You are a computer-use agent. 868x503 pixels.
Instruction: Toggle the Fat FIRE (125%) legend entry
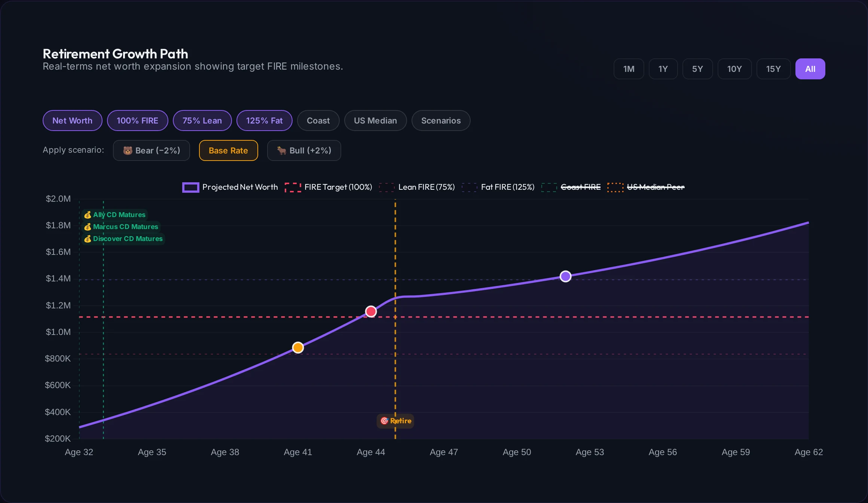click(498, 187)
